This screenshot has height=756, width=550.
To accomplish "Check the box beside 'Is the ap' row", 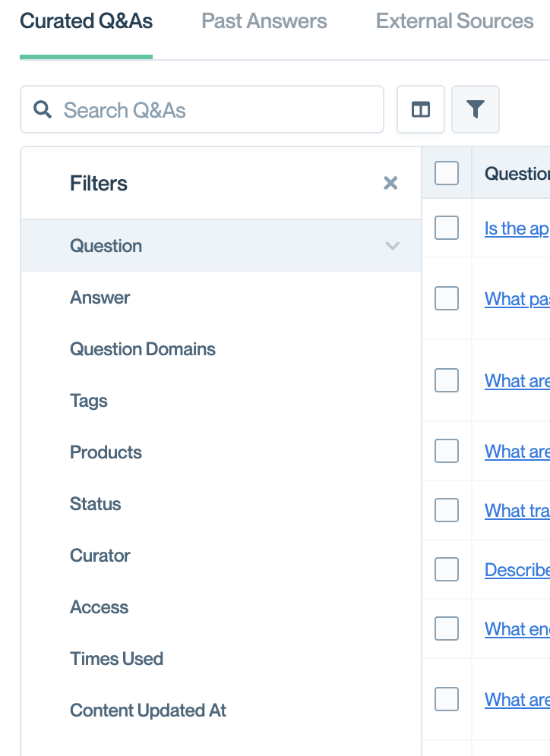I will pyautogui.click(x=447, y=228).
